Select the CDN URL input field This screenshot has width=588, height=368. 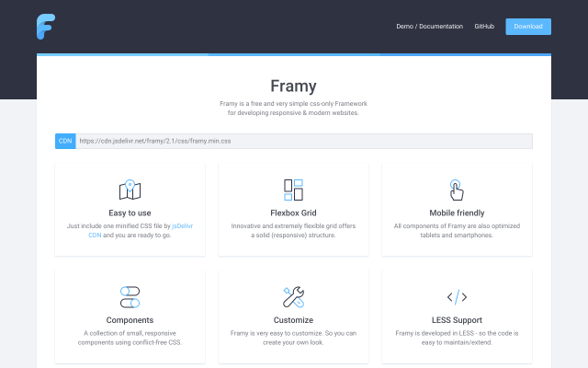(x=303, y=141)
